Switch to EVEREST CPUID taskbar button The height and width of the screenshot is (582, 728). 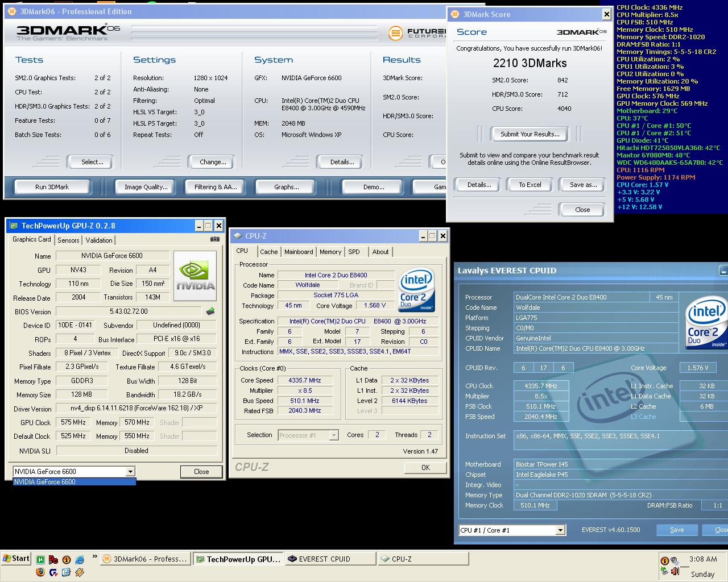pyautogui.click(x=330, y=559)
